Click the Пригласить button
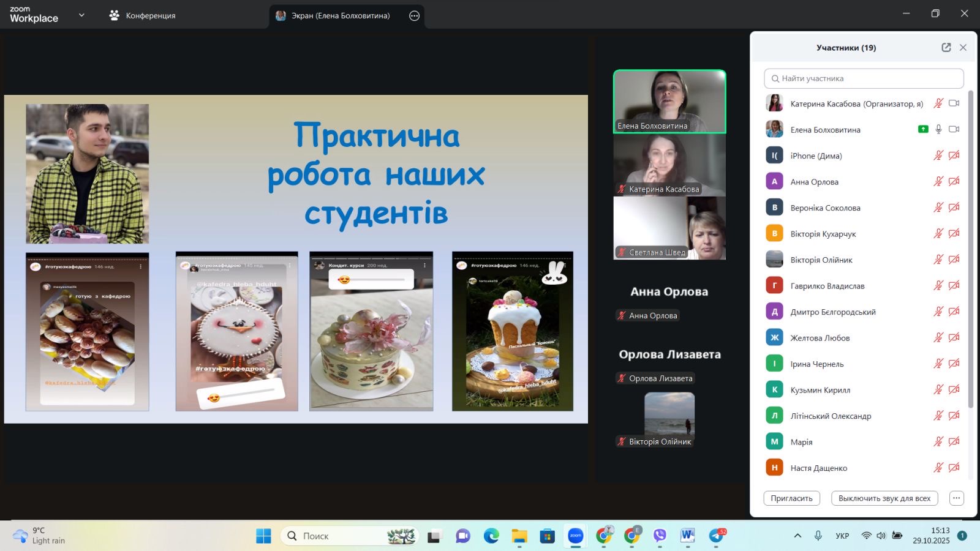Image resolution: width=980 pixels, height=551 pixels. (791, 498)
